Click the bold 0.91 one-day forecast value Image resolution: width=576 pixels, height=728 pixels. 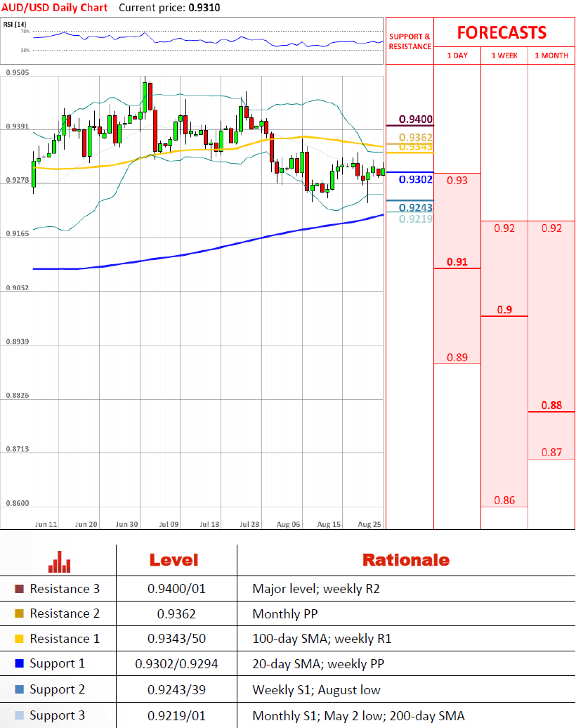(x=457, y=262)
